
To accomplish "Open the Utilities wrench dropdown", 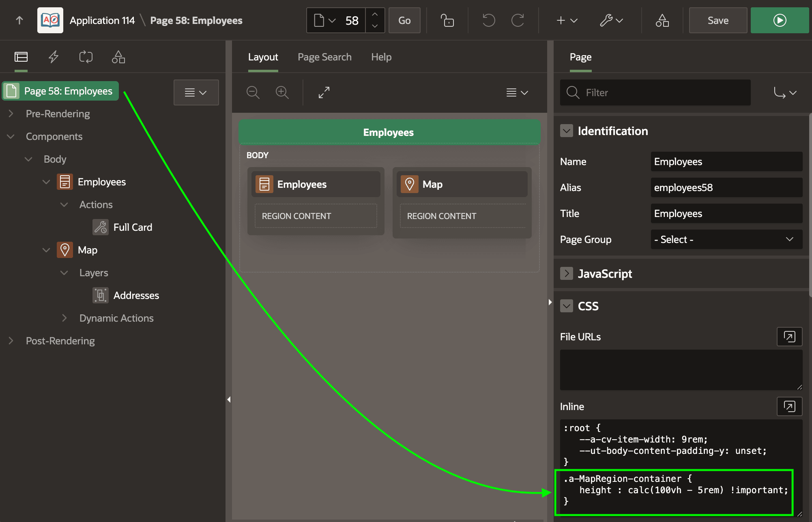I will pos(611,20).
